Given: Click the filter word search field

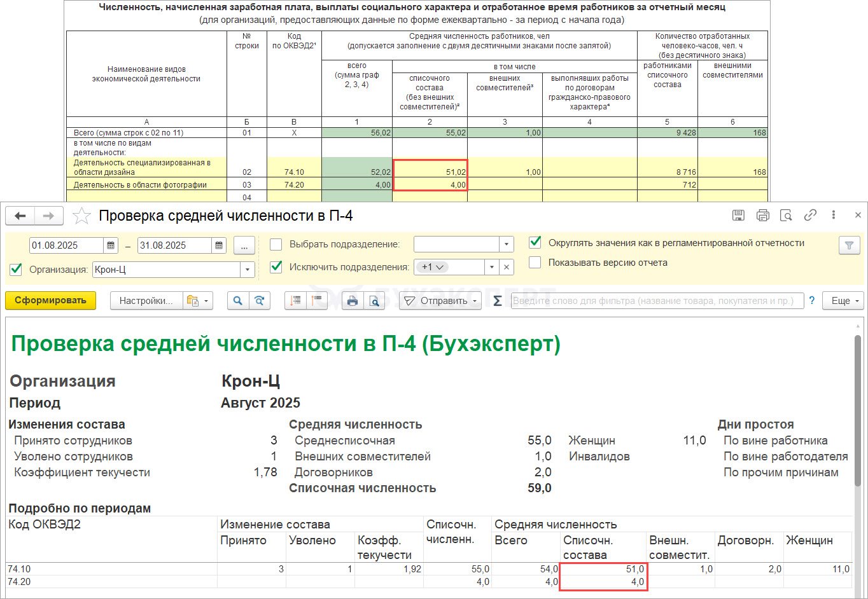Looking at the screenshot, I should coord(657,301).
